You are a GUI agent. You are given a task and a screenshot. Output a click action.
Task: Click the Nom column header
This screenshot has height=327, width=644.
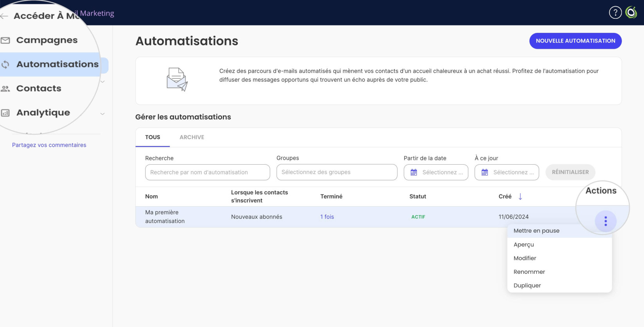tap(151, 196)
